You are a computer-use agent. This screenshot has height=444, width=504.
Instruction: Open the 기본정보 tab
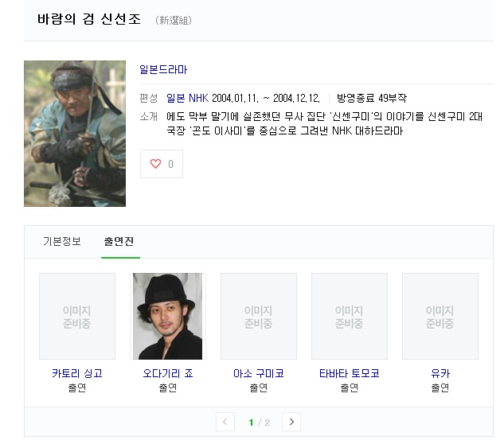(61, 242)
